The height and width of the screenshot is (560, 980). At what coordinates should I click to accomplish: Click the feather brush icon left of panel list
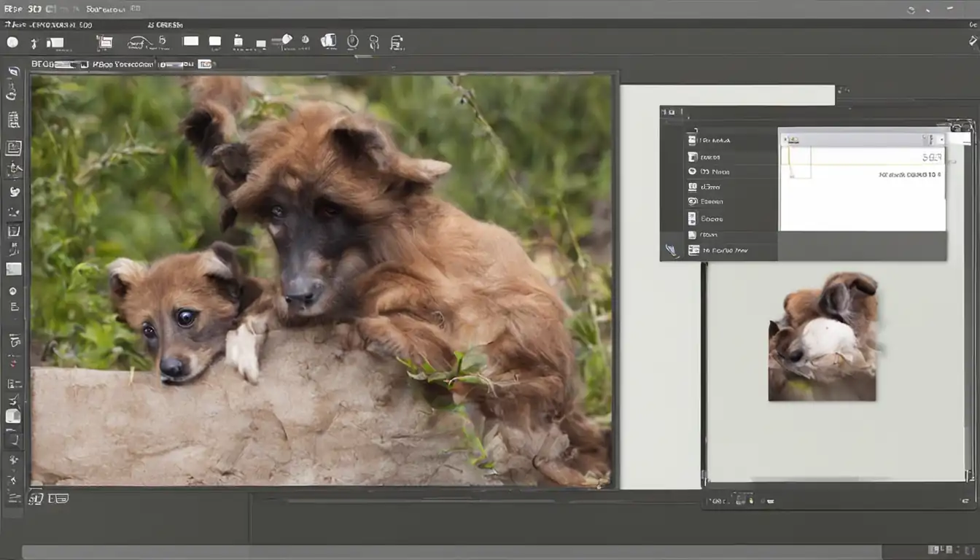[672, 251]
